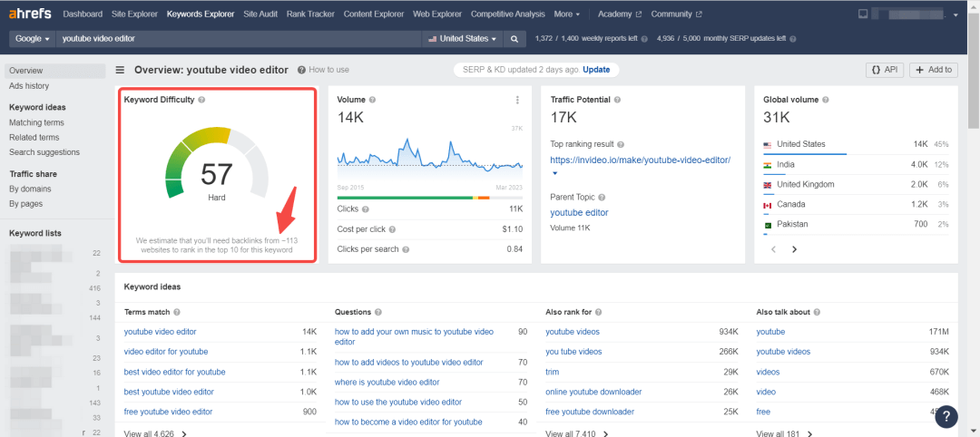Open Content Explorer
The width and height of the screenshot is (980, 437).
coord(374,14)
